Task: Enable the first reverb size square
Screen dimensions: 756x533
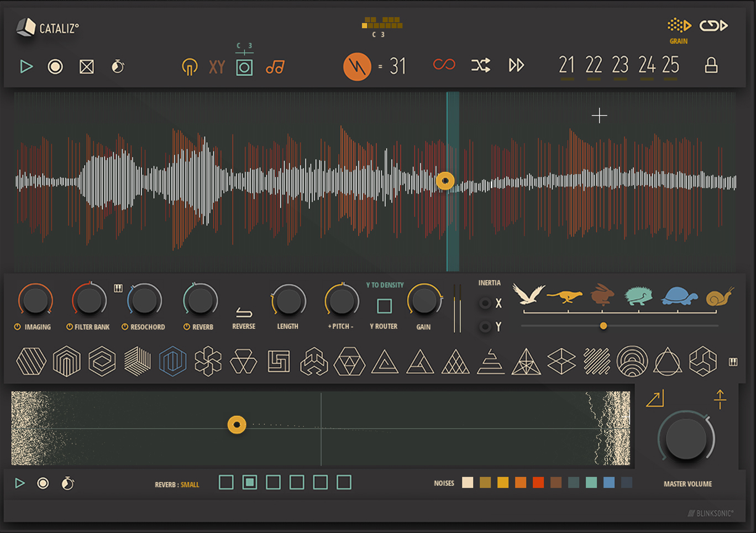Action: point(226,483)
